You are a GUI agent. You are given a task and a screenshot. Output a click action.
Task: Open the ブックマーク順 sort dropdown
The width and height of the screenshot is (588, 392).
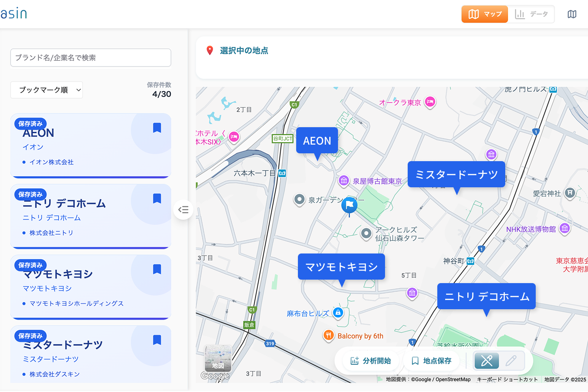point(47,90)
